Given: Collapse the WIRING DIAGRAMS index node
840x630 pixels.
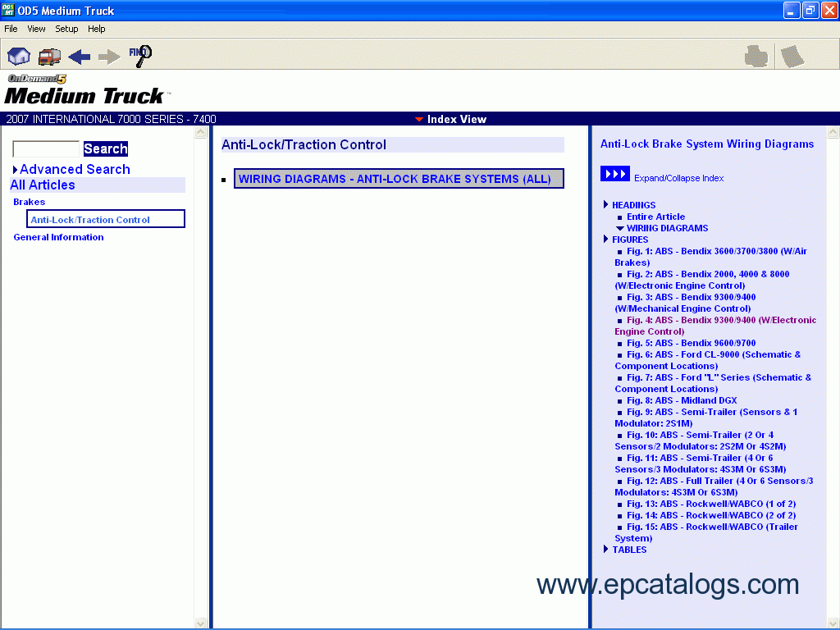Looking at the screenshot, I should 666,228.
